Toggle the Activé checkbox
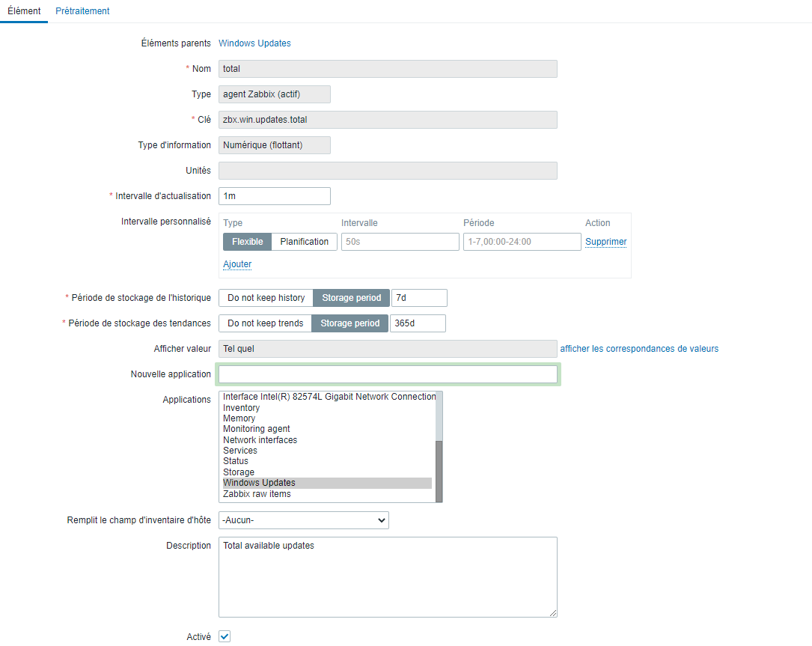The width and height of the screenshot is (812, 646). [225, 637]
